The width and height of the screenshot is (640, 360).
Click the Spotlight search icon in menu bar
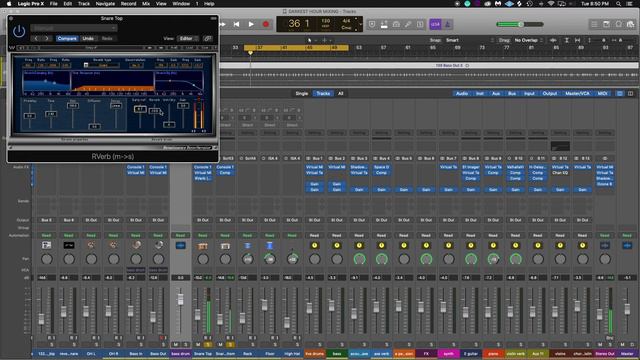click(x=619, y=4)
